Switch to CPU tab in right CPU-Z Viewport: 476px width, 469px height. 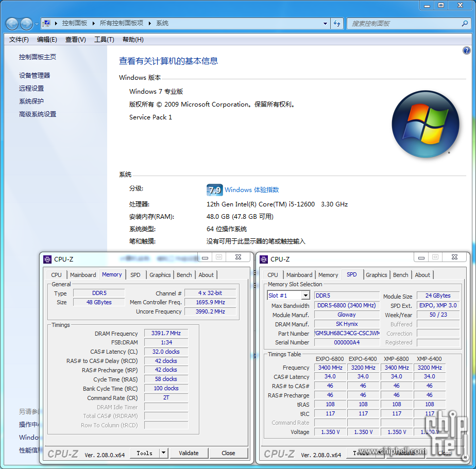273,275
